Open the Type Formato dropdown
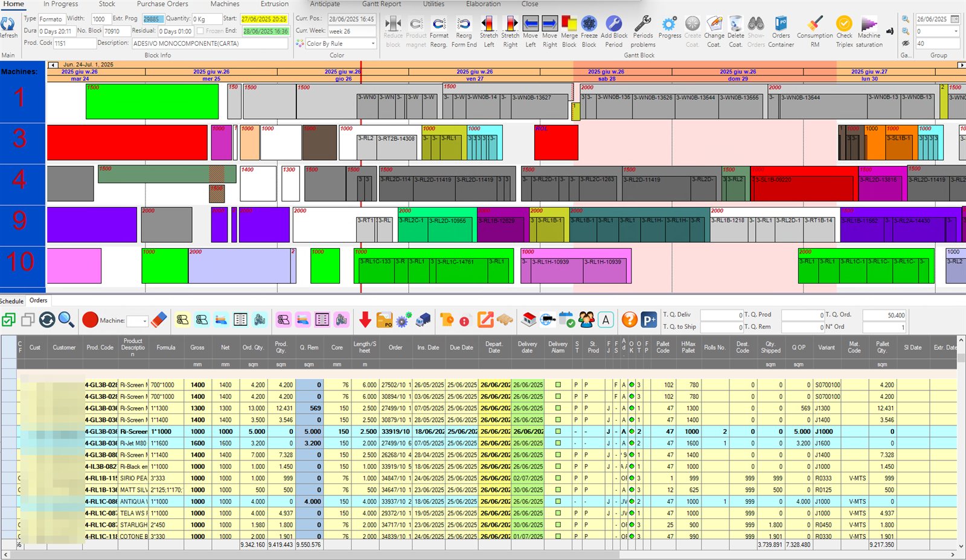The height and width of the screenshot is (560, 966). click(51, 19)
